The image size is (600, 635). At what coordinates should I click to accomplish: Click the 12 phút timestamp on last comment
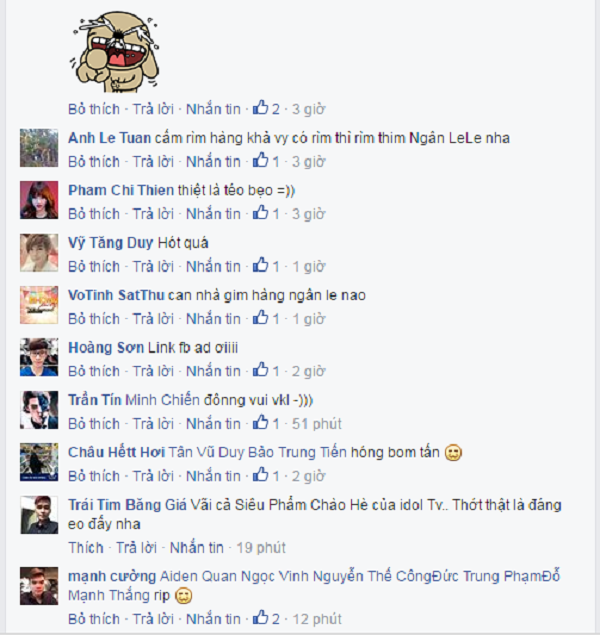(317, 619)
